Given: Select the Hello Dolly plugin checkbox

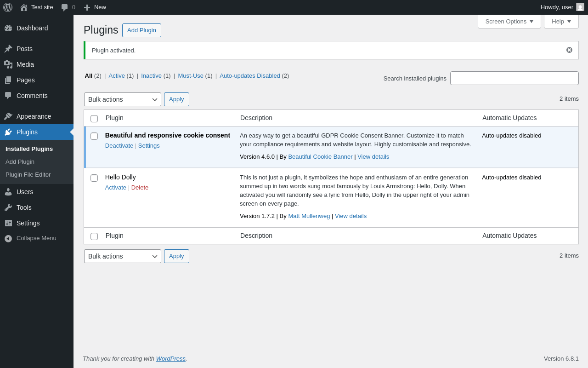Looking at the screenshot, I should tap(94, 178).
